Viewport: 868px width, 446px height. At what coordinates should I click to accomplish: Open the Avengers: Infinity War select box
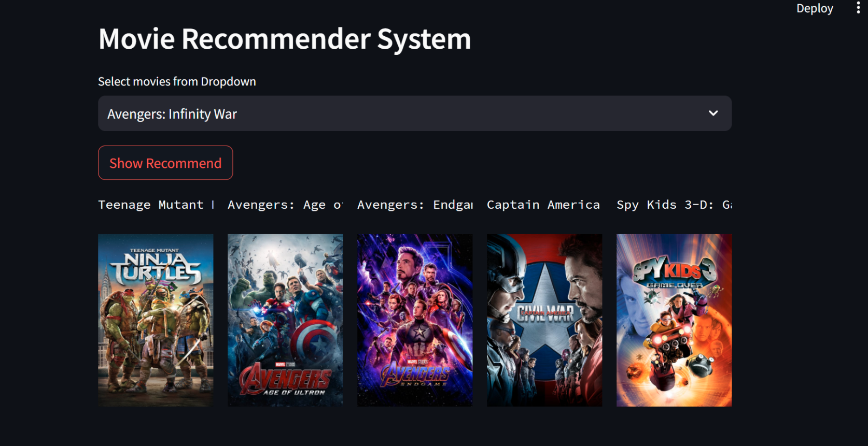[415, 113]
